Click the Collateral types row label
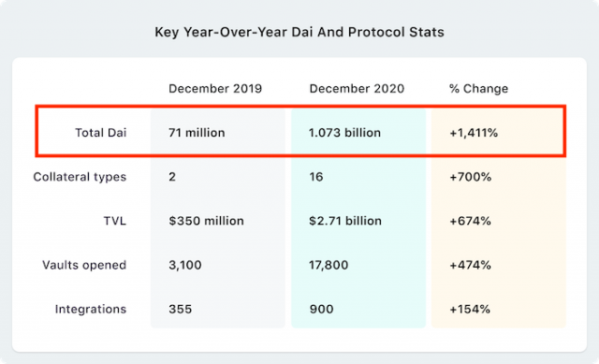This screenshot has height=364, width=599. point(80,177)
